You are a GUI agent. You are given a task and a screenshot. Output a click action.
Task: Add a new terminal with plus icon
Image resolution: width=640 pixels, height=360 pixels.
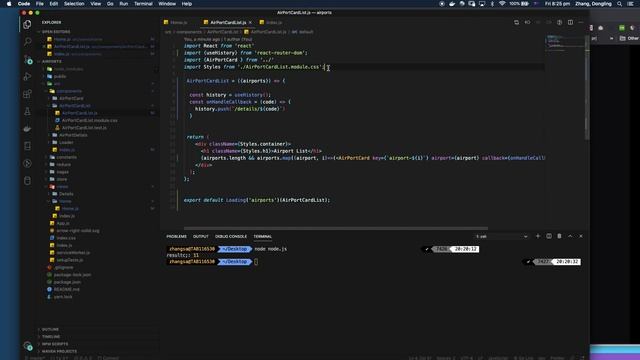[x=538, y=236]
